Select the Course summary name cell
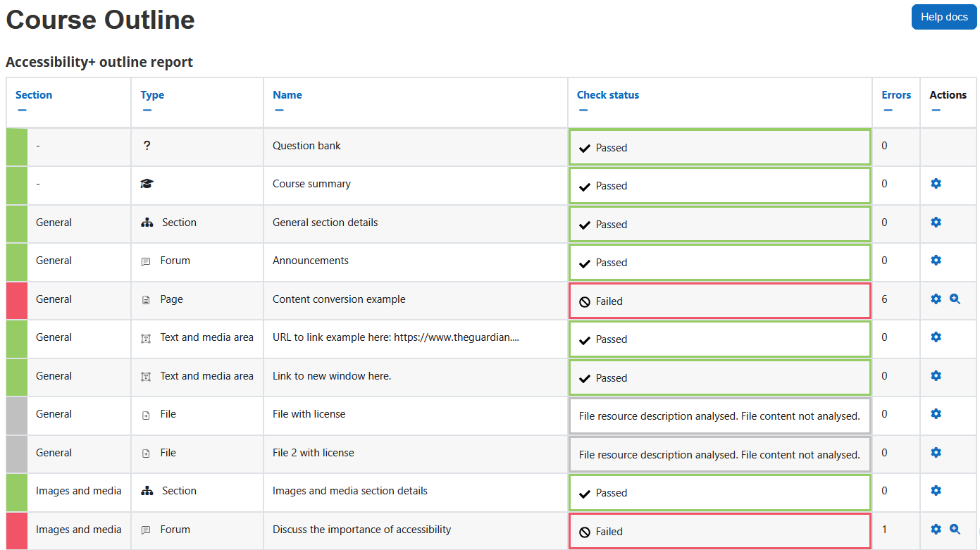Image resolution: width=980 pixels, height=550 pixels. (416, 185)
